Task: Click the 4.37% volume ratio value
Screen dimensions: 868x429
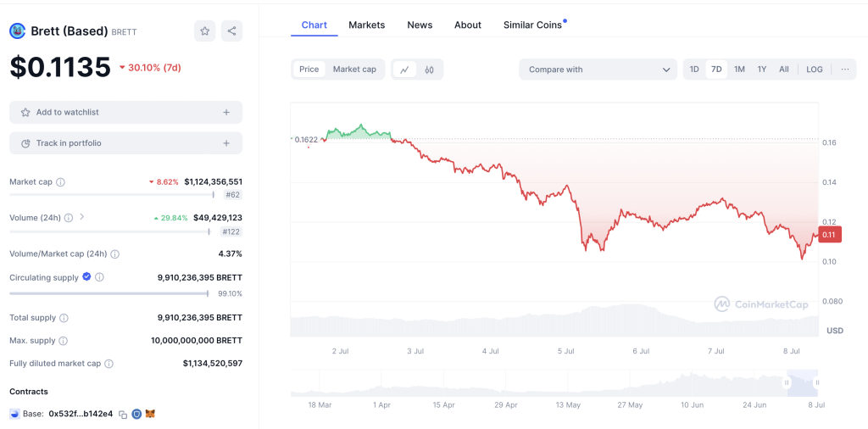Action: 231,254
